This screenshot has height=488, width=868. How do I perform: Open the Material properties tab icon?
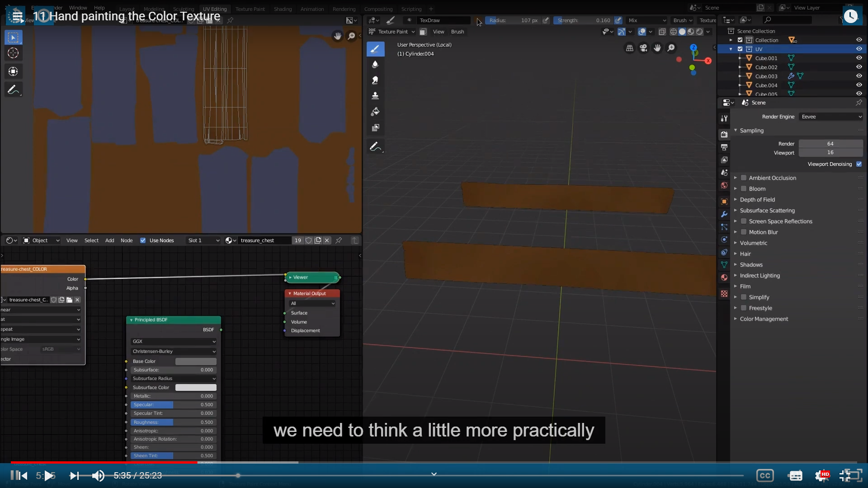(724, 277)
